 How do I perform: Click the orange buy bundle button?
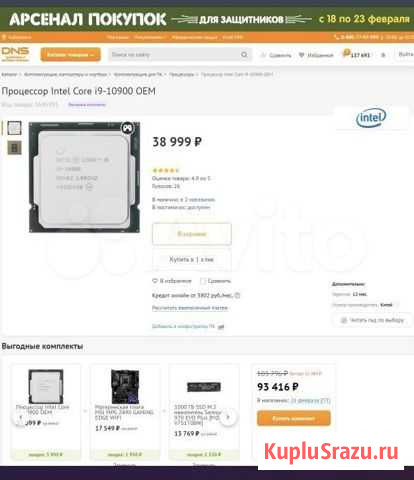point(294,418)
